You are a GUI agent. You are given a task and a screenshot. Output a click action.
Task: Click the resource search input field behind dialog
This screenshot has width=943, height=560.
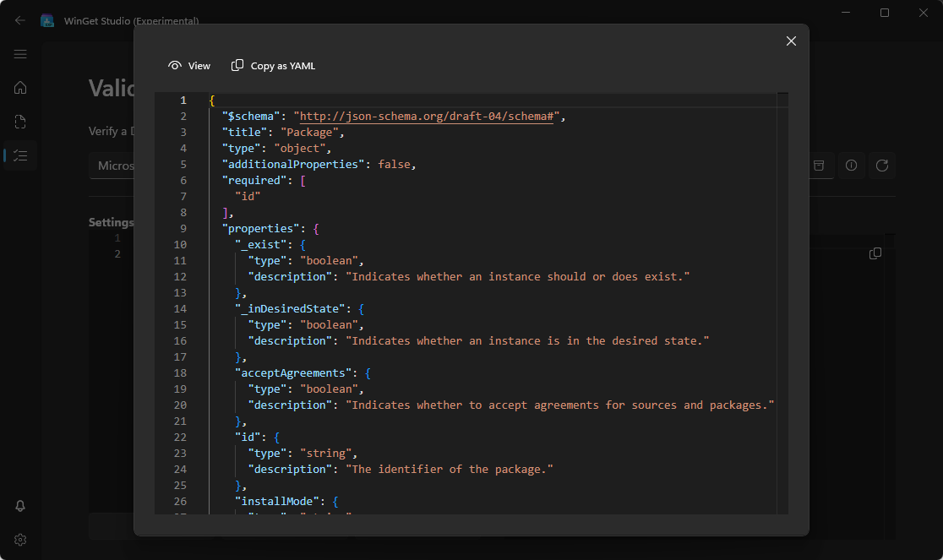click(x=112, y=166)
